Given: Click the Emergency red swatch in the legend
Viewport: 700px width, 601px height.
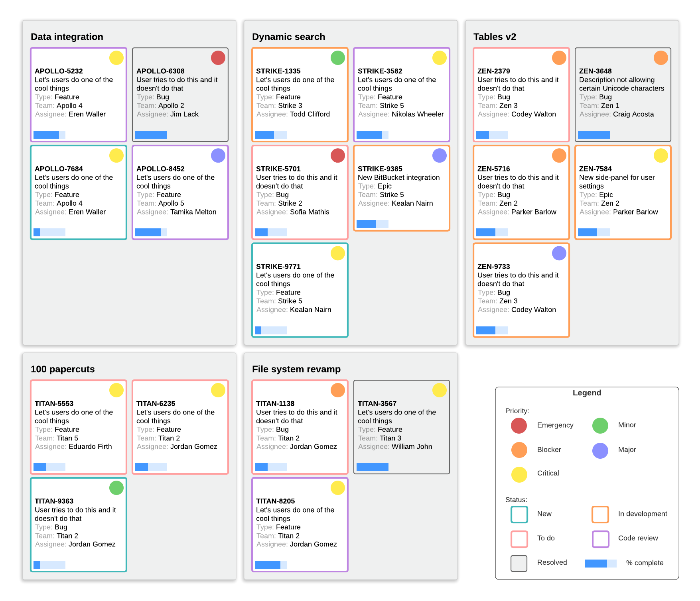Looking at the screenshot, I should (x=519, y=426).
